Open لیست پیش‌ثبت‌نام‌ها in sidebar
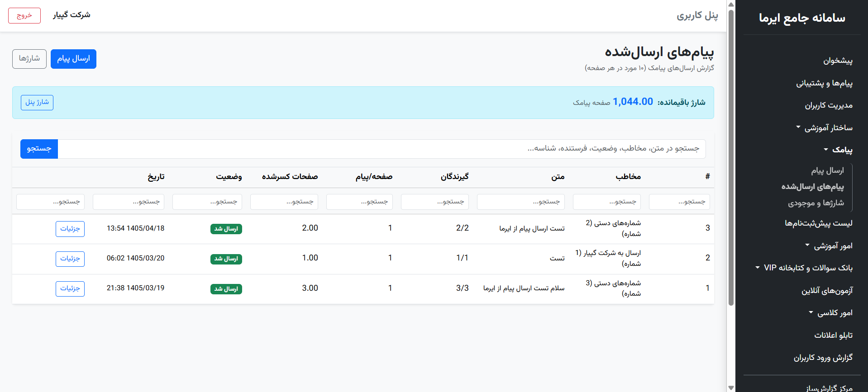Viewport: 868px width, 392px height. 819,223
